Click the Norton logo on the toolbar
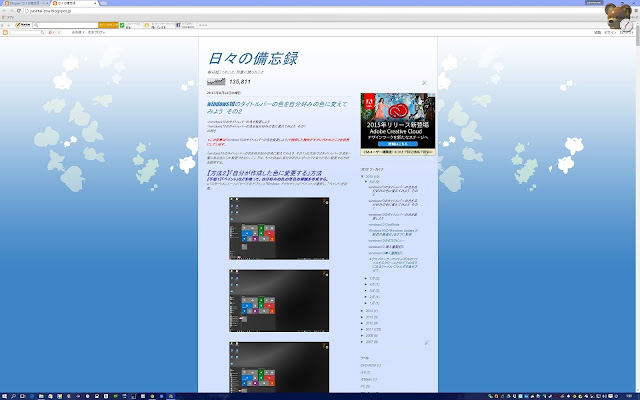The width and height of the screenshot is (640, 400). pyautogui.click(x=23, y=25)
